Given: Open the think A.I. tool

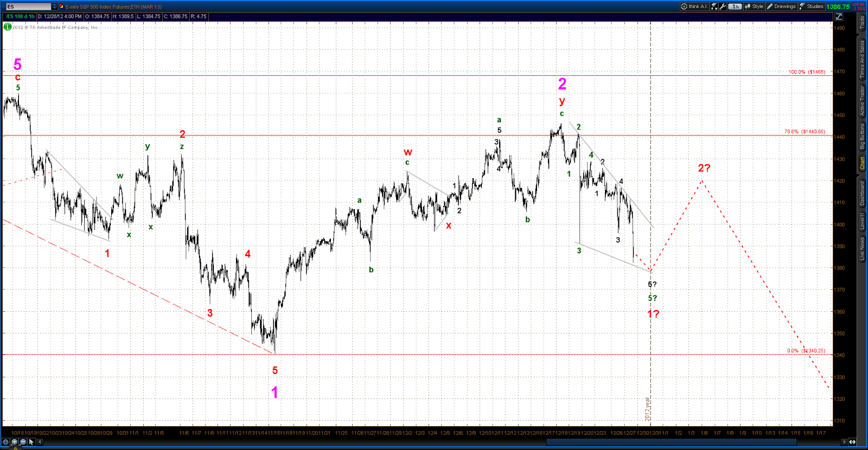Looking at the screenshot, I should point(694,7).
